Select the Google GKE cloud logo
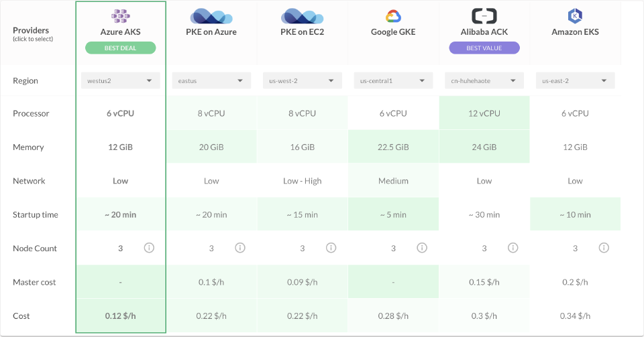Screen dimensions: 644x337 [x=393, y=16]
